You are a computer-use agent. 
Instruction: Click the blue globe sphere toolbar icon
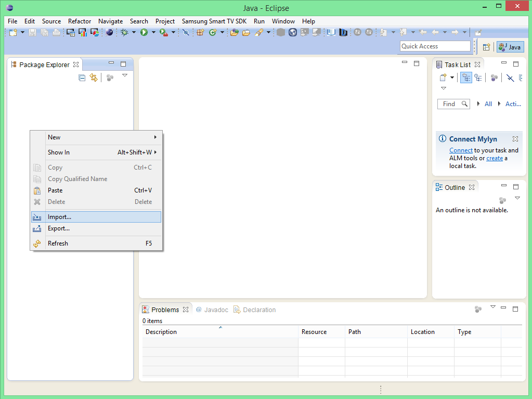click(x=109, y=33)
